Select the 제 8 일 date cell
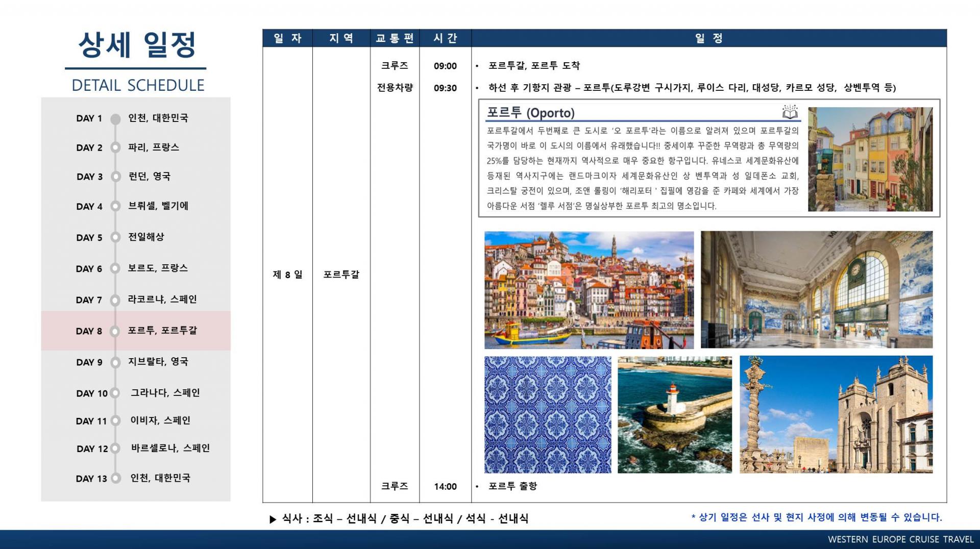This screenshot has height=549, width=980. click(x=287, y=274)
